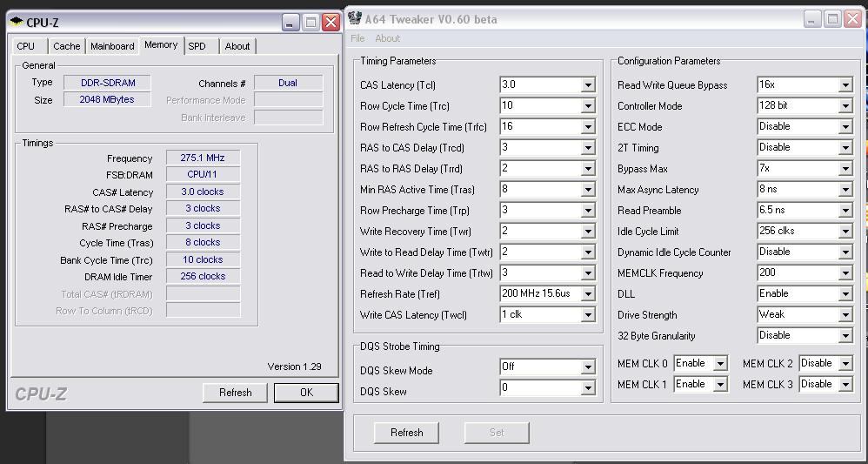868x464 pixels.
Task: Open the Write CAS Latency (Twcl) dropdown
Action: tap(588, 315)
